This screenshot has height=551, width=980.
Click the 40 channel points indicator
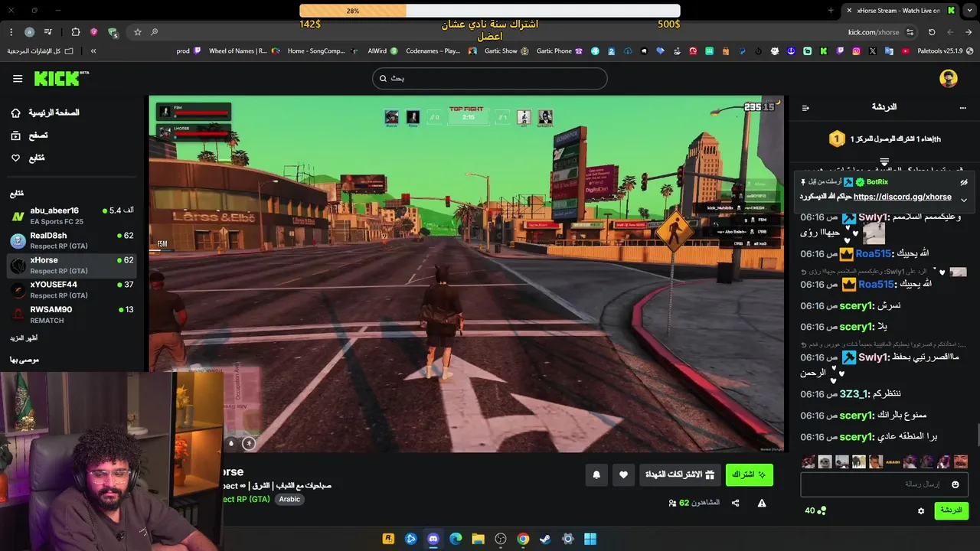coord(815,510)
